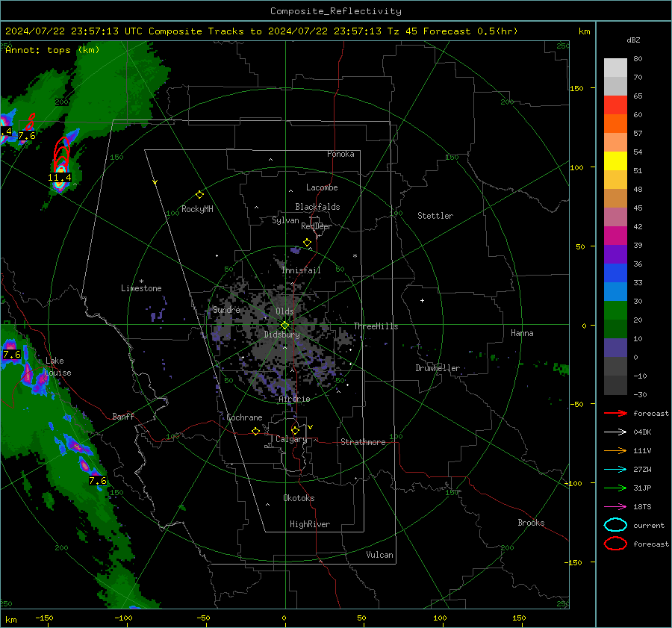The height and width of the screenshot is (628, 672).
Task: Click the Lacombe city label
Action: [x=322, y=187]
